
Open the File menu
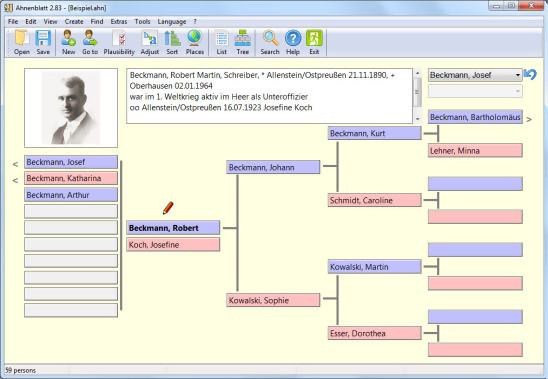tap(13, 22)
